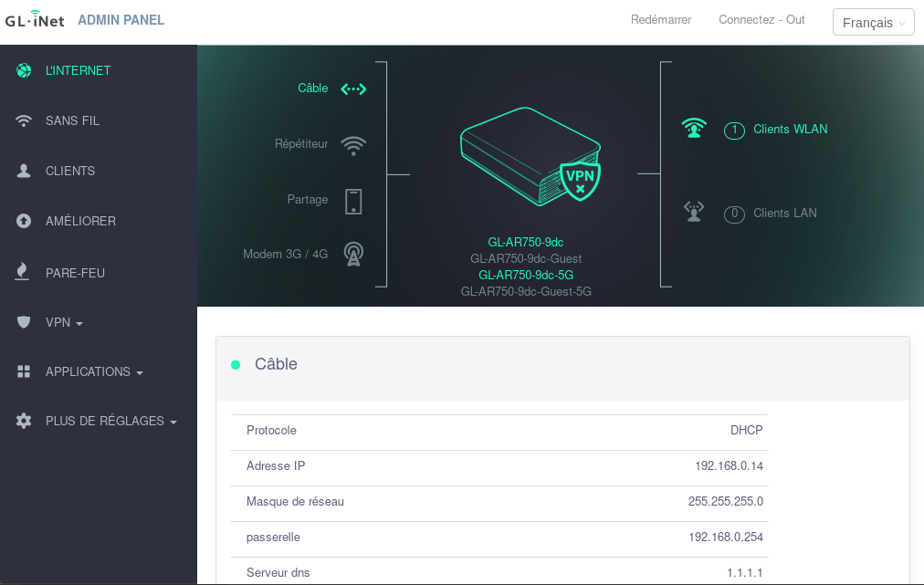Click the Clients WLAN wireless icon

click(695, 130)
